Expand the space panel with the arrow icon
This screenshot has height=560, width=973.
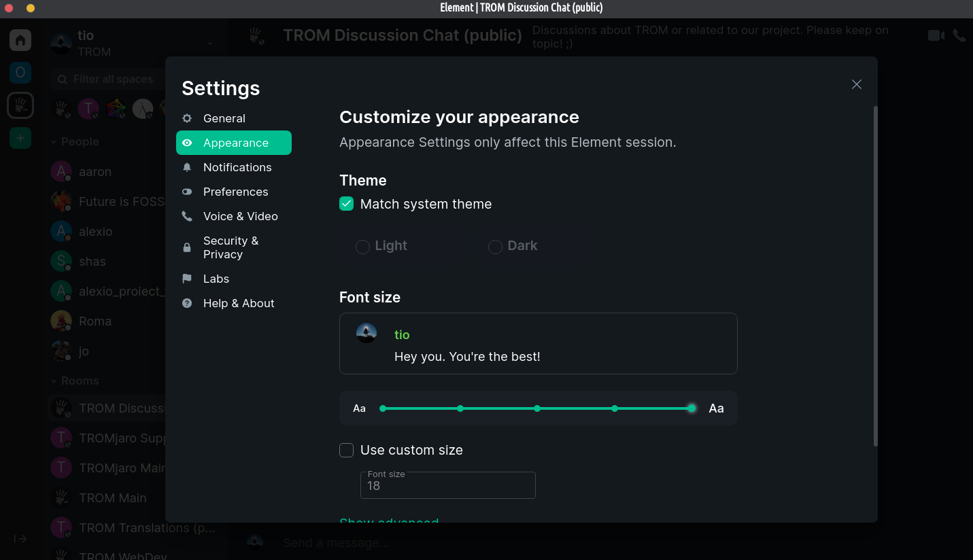coord(20,539)
